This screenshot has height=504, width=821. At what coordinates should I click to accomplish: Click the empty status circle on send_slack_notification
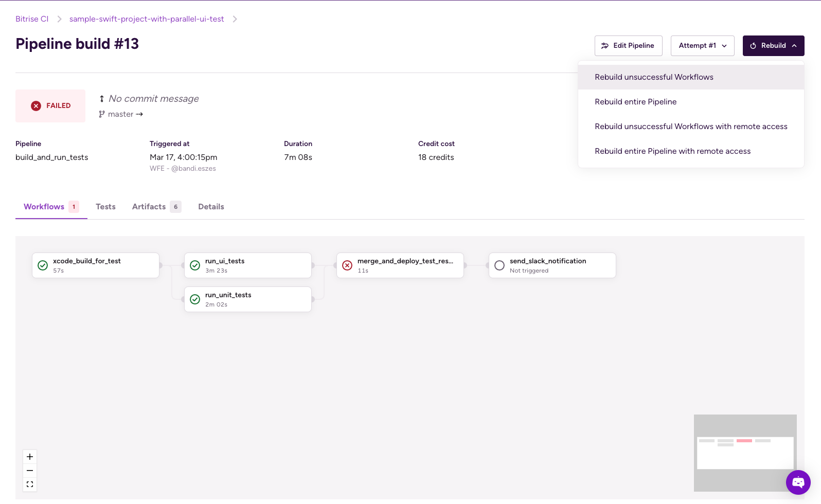click(499, 265)
